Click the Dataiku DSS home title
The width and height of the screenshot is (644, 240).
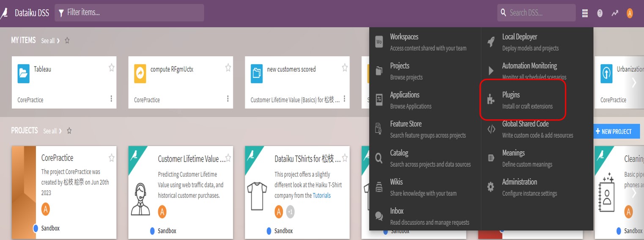(32, 13)
